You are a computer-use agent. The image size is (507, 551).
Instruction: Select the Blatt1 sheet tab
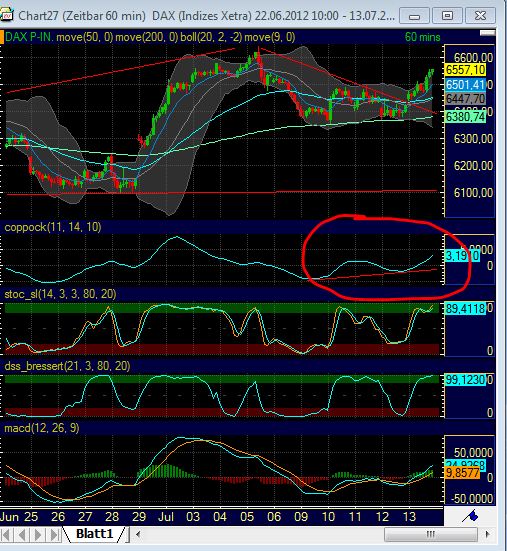pos(94,534)
